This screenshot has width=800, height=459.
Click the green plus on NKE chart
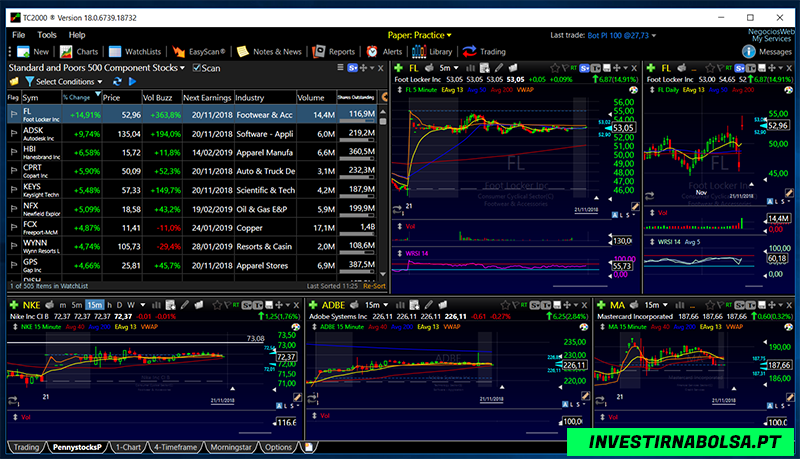(14, 305)
